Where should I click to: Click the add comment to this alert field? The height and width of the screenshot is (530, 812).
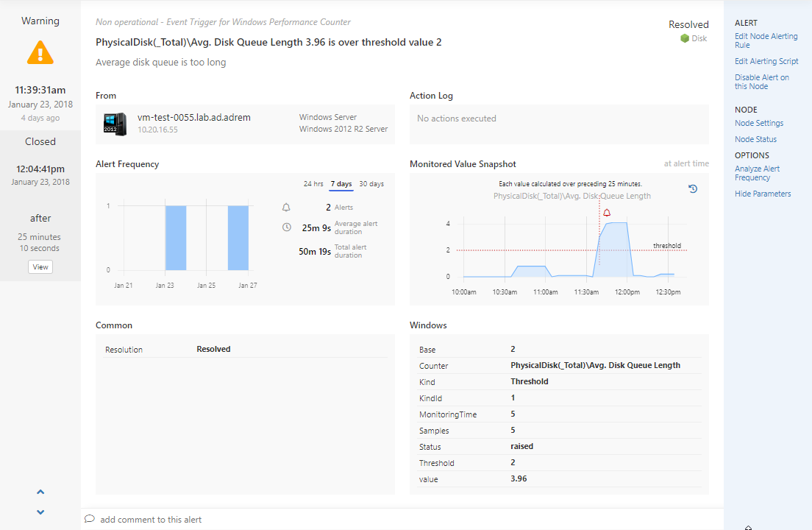pyautogui.click(x=151, y=520)
